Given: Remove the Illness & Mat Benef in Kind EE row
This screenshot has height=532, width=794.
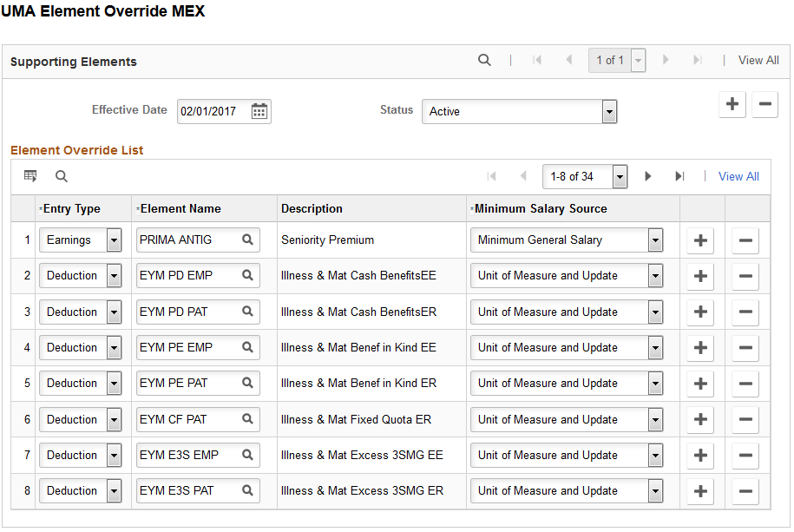Looking at the screenshot, I should point(745,347).
